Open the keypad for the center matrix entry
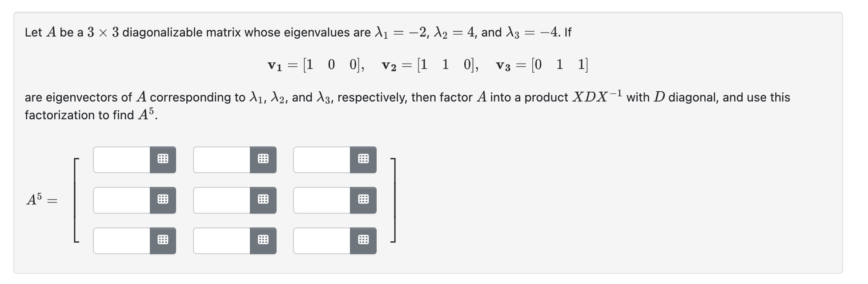 [x=264, y=200]
